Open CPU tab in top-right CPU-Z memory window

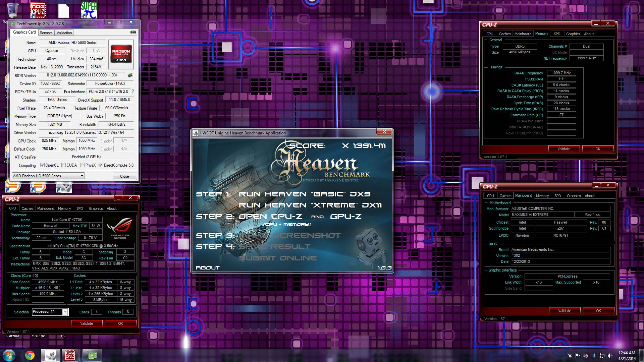click(x=490, y=34)
